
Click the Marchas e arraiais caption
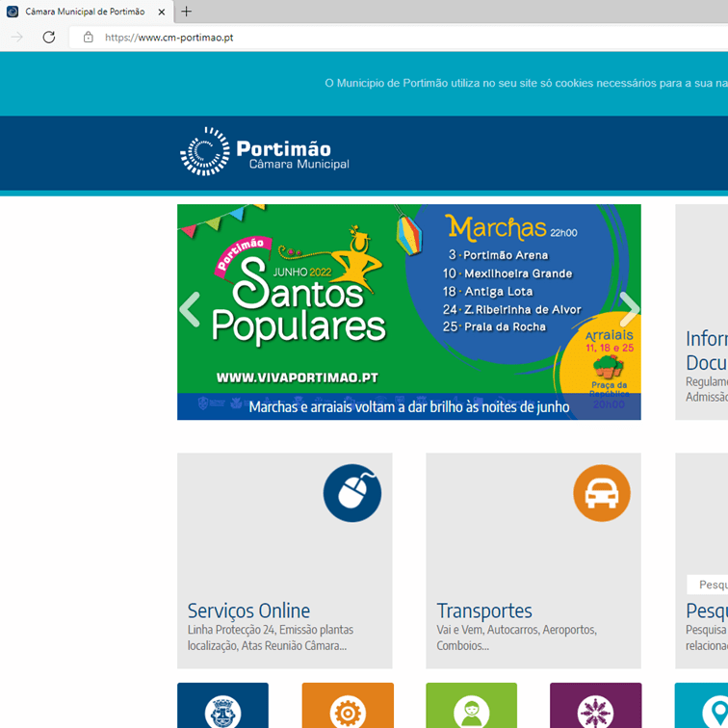pyautogui.click(x=408, y=407)
